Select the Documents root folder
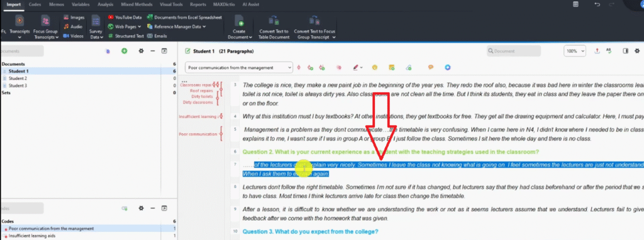This screenshot has height=240, width=644. tap(88, 64)
